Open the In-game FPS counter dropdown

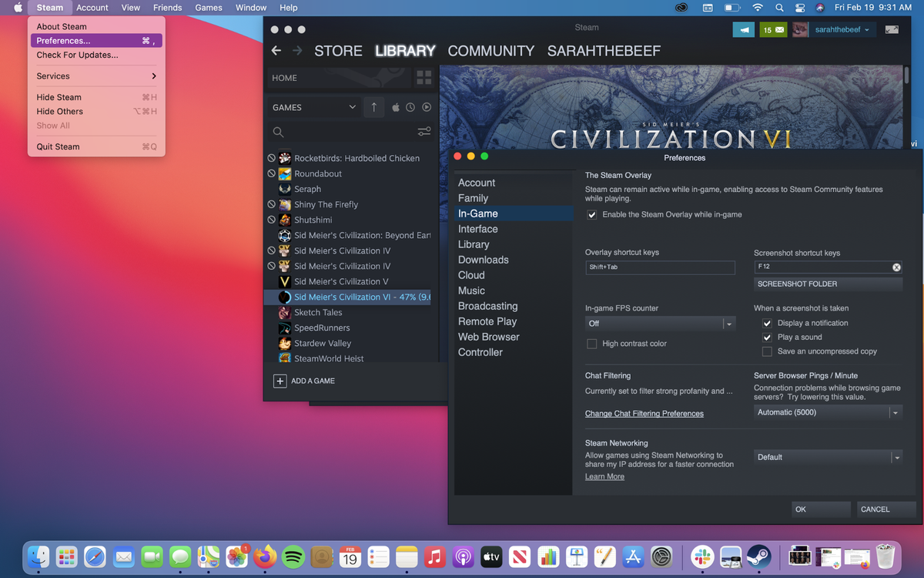[x=729, y=324]
